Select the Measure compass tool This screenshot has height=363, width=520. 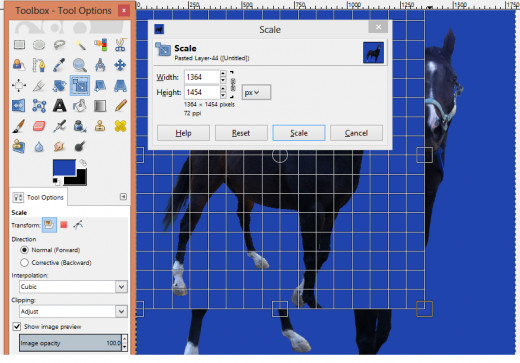[x=100, y=65]
